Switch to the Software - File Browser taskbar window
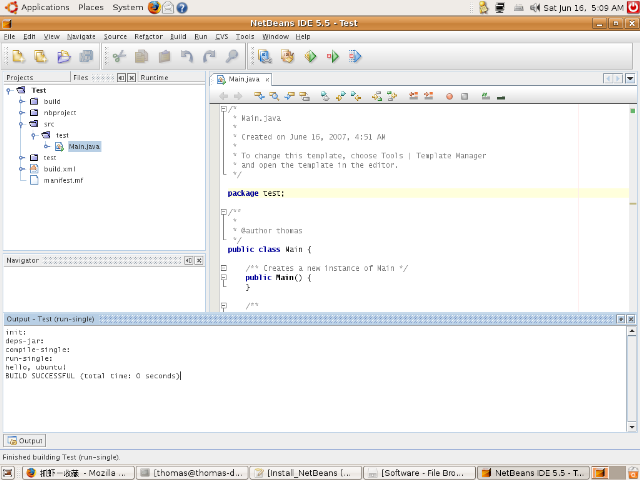The width and height of the screenshot is (640, 480). click(x=419, y=473)
